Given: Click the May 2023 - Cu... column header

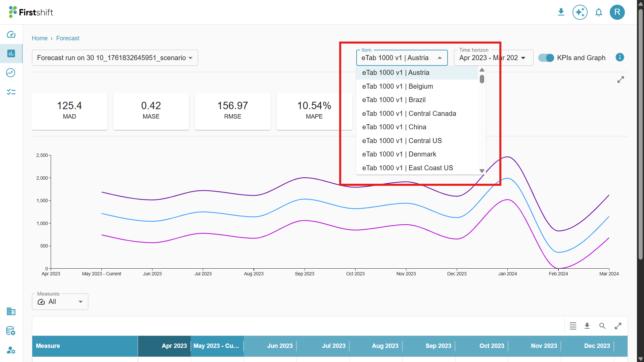Looking at the screenshot, I should [x=217, y=346].
